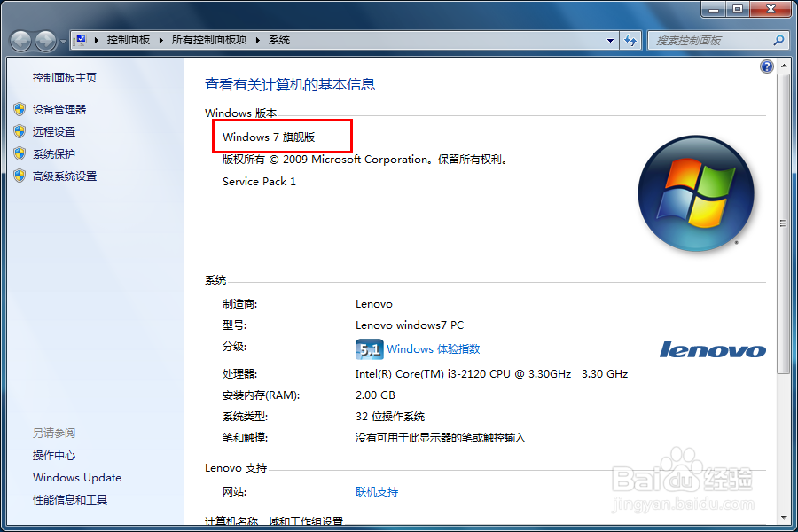The height and width of the screenshot is (532, 798).
Task: Open 操作中心 under 另请参阅
Action: pos(54,455)
